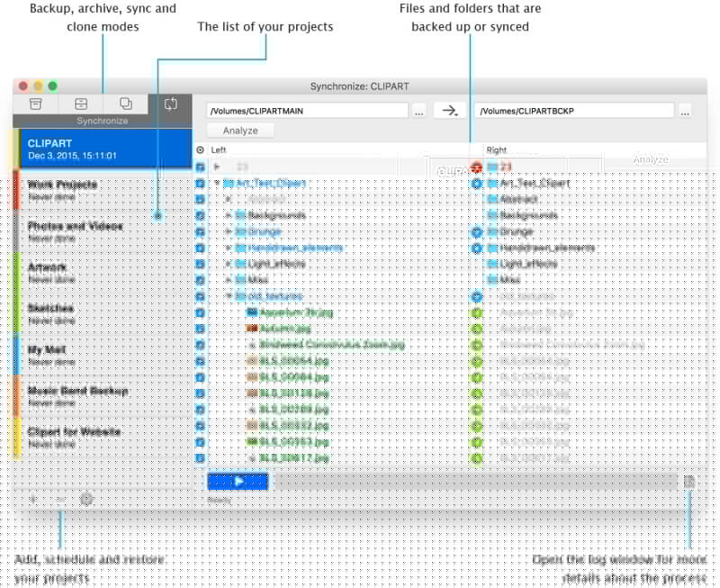The width and height of the screenshot is (720, 588).
Task: Toggle checkbox for Misc folder
Action: (x=200, y=280)
